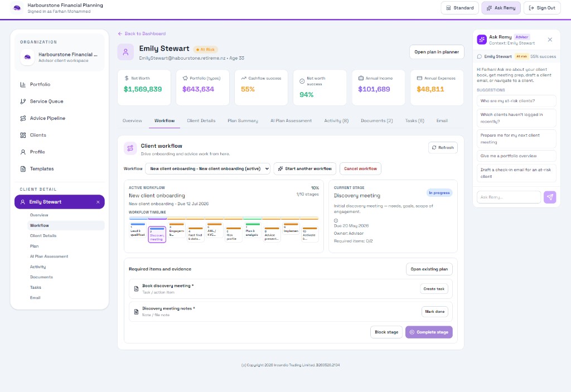Screen dimensions: 571x392
Task: Select stage 8 Advice presentation card
Action: (x=272, y=235)
